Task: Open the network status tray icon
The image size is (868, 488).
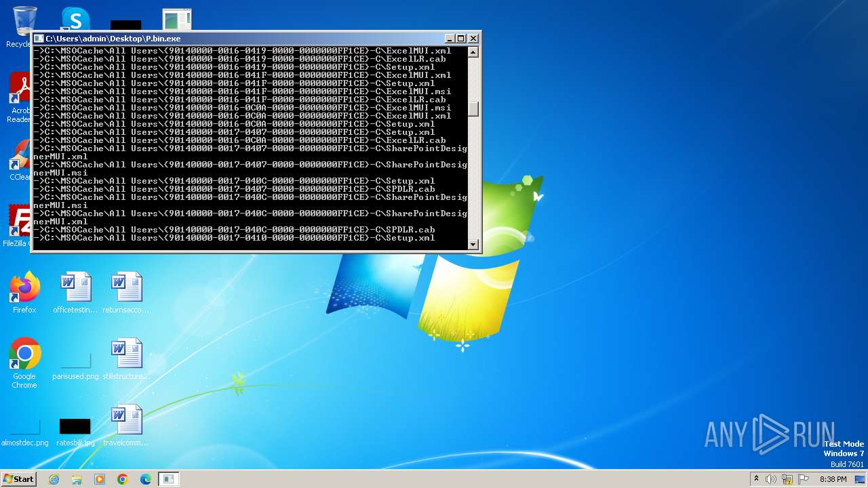Action: pyautogui.click(x=787, y=479)
